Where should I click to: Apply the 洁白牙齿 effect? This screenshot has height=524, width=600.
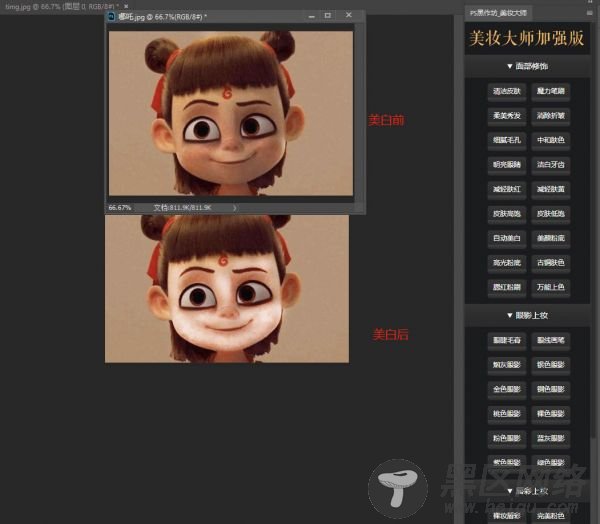tap(551, 165)
